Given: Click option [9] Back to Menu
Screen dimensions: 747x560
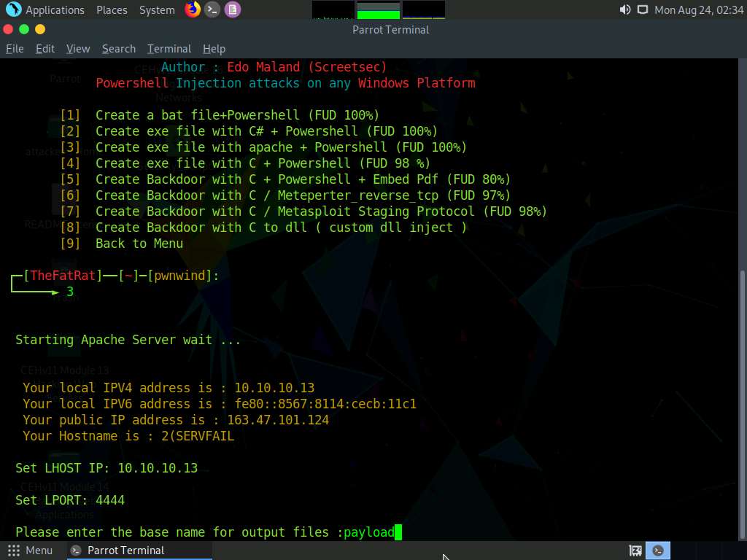Looking at the screenshot, I should coord(122,244).
